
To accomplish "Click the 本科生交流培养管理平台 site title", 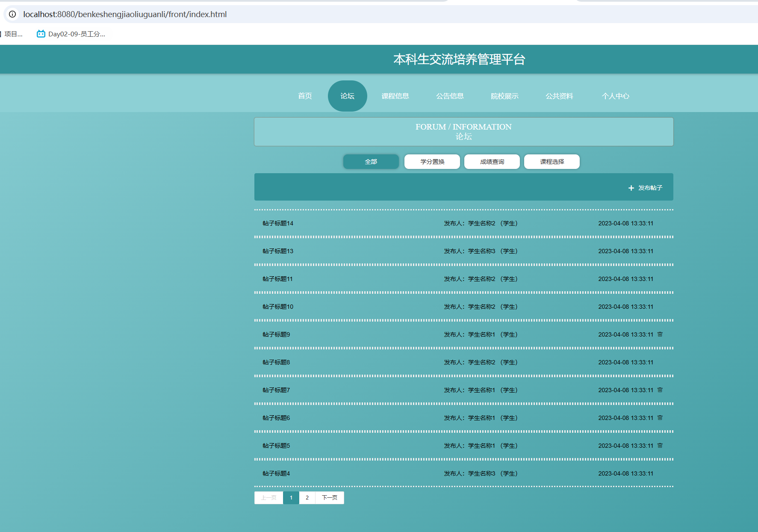I will click(x=459, y=59).
